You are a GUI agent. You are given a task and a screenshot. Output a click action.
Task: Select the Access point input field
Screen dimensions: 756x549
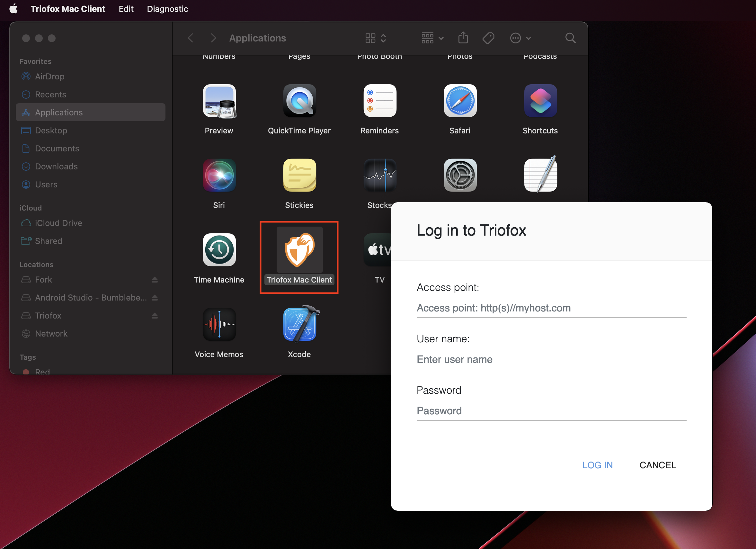click(551, 308)
